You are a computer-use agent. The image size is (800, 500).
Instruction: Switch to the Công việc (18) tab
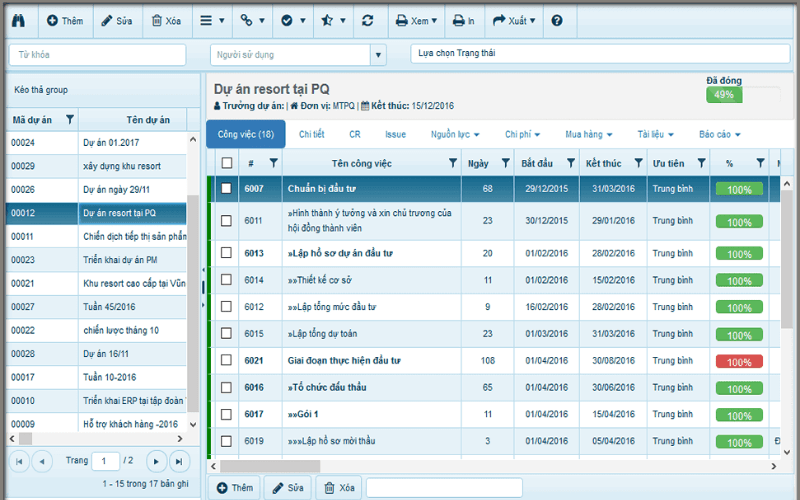tap(245, 134)
